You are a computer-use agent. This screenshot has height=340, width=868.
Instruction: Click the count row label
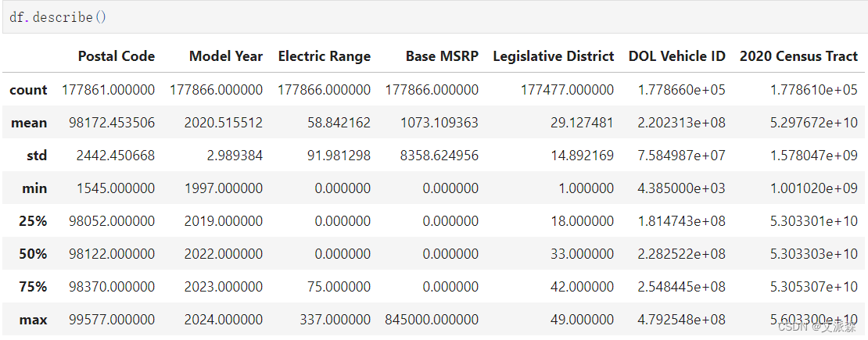(x=29, y=90)
